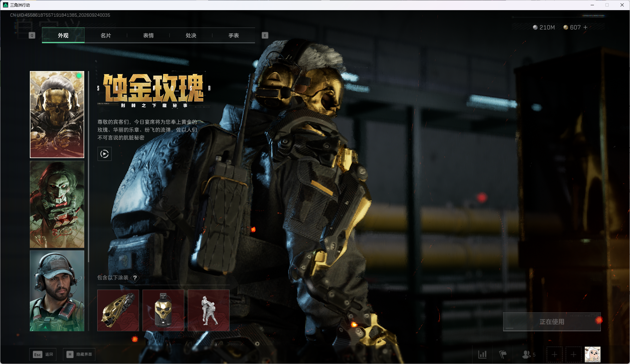Screen dimensions: 630x364
Task: Click the E next-tab key icon
Action: [265, 35]
